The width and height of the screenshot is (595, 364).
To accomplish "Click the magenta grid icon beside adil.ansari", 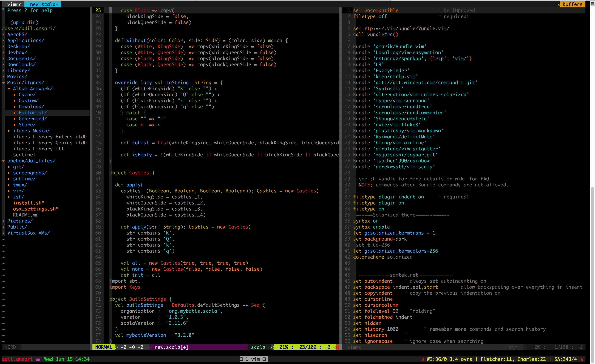I will coord(38,359).
